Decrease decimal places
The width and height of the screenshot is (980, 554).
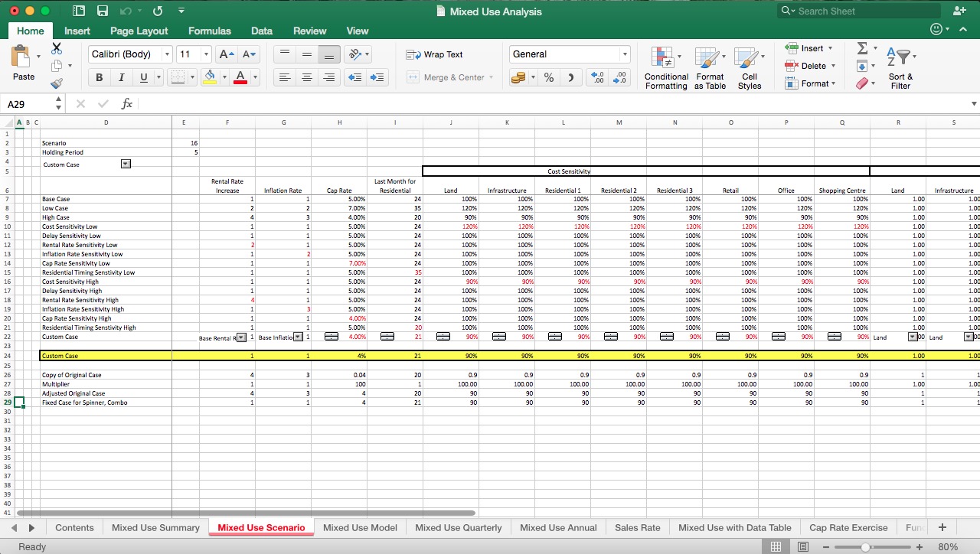(x=619, y=77)
